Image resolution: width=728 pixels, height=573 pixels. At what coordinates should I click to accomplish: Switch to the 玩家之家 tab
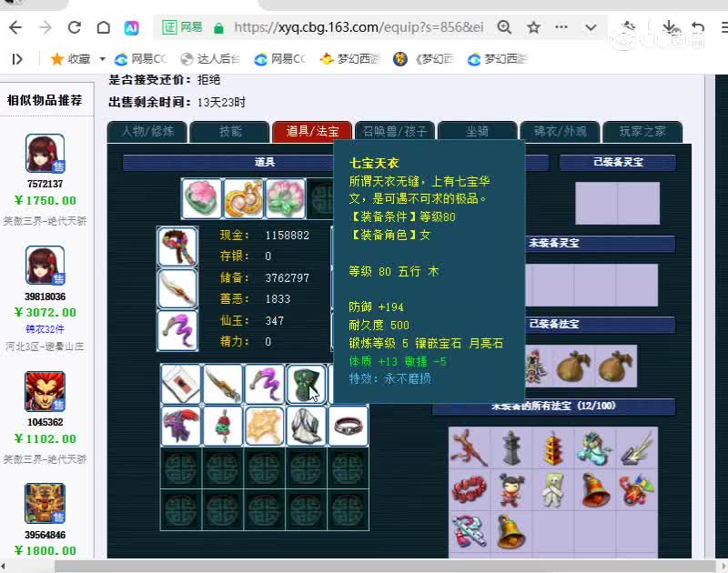(x=642, y=132)
